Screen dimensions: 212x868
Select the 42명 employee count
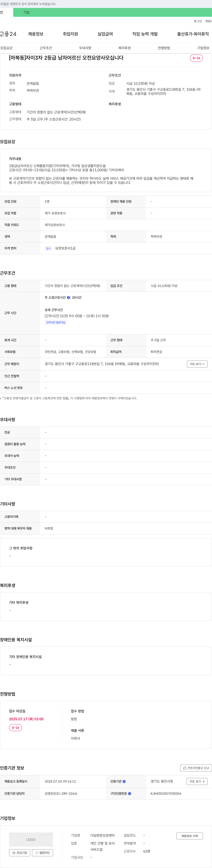tap(147, 851)
